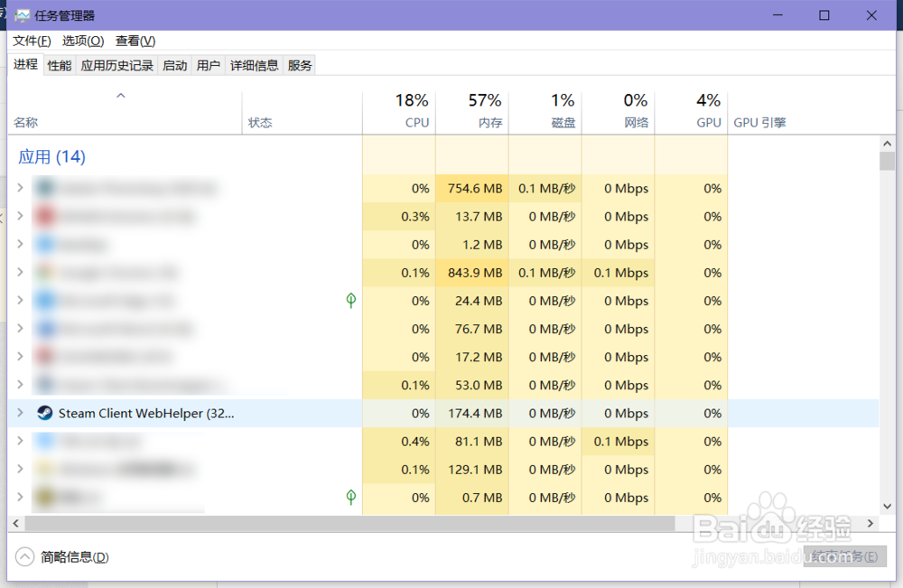Switch to the 用户 tab
This screenshot has height=588, width=903.
click(209, 66)
